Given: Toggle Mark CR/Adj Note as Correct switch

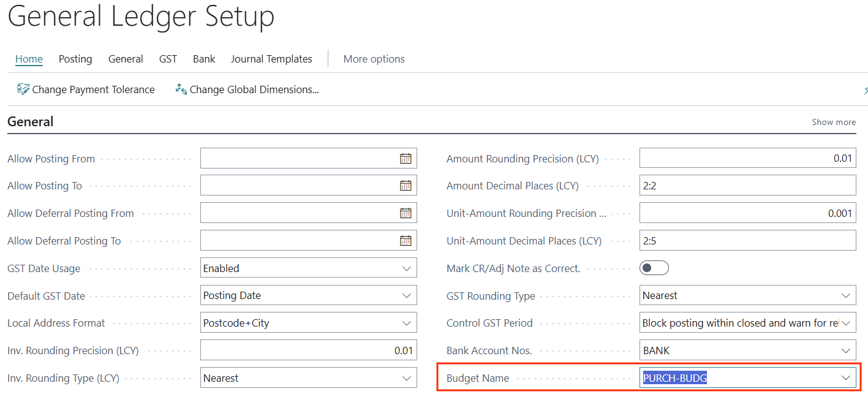Looking at the screenshot, I should [x=654, y=268].
